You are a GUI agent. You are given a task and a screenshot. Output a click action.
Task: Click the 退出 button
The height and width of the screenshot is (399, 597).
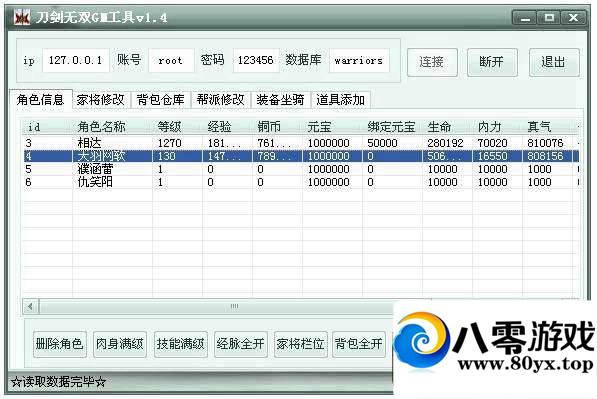click(554, 62)
